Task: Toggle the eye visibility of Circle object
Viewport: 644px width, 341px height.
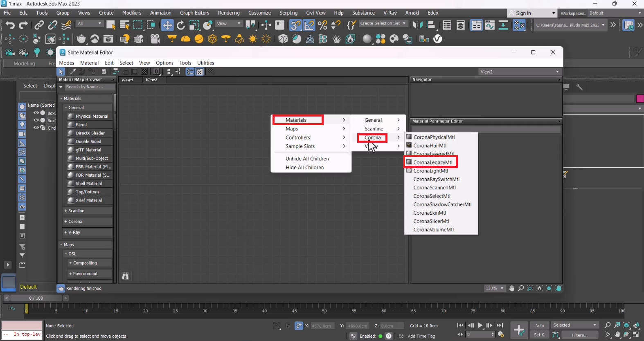Action: tap(36, 128)
